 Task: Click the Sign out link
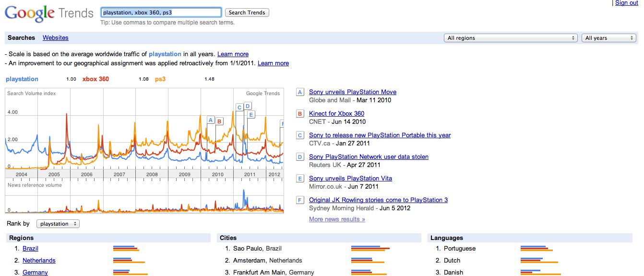click(627, 3)
